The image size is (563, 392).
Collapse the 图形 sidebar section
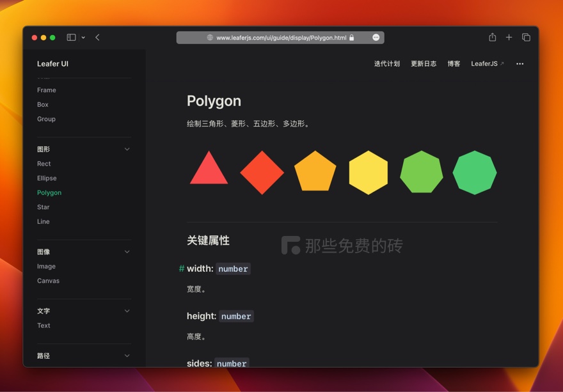127,149
